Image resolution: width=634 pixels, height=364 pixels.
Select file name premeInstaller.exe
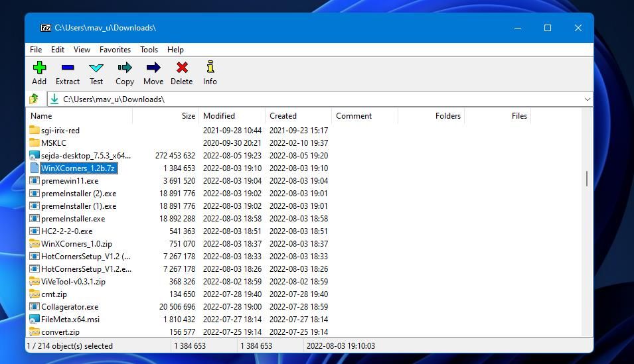(x=73, y=219)
